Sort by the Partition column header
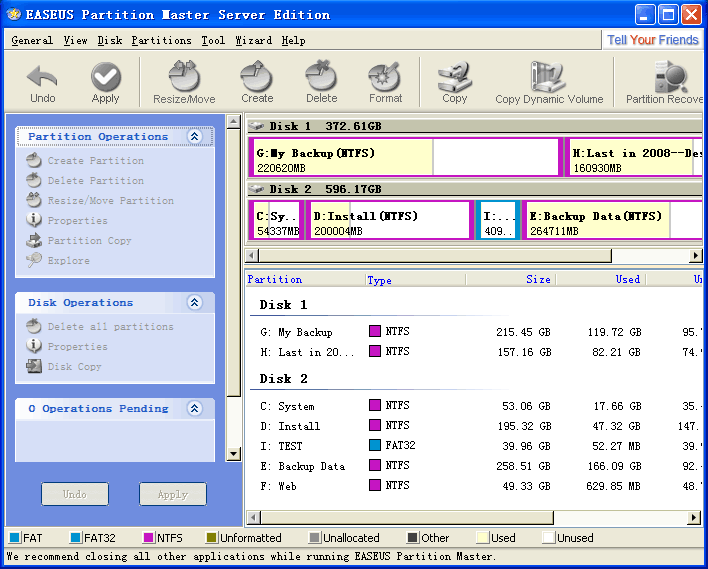Image resolution: width=708 pixels, height=569 pixels. (x=305, y=280)
